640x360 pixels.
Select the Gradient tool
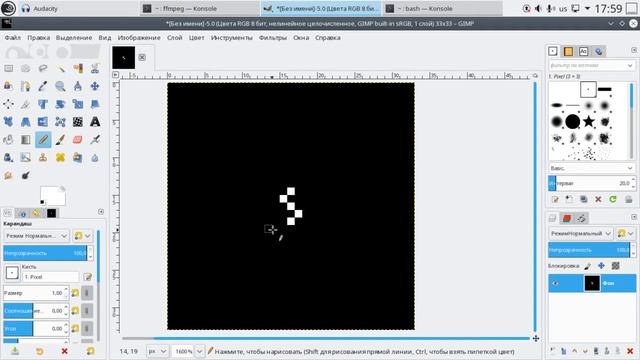coord(26,140)
